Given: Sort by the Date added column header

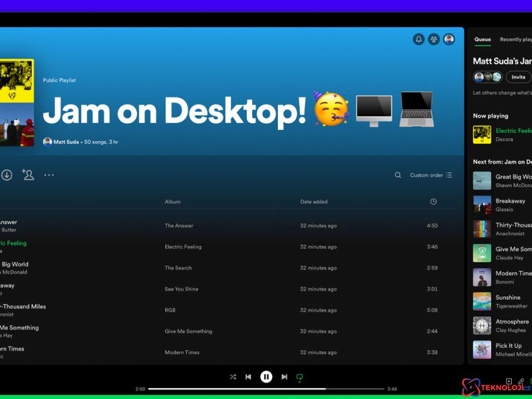Looking at the screenshot, I should tap(314, 202).
